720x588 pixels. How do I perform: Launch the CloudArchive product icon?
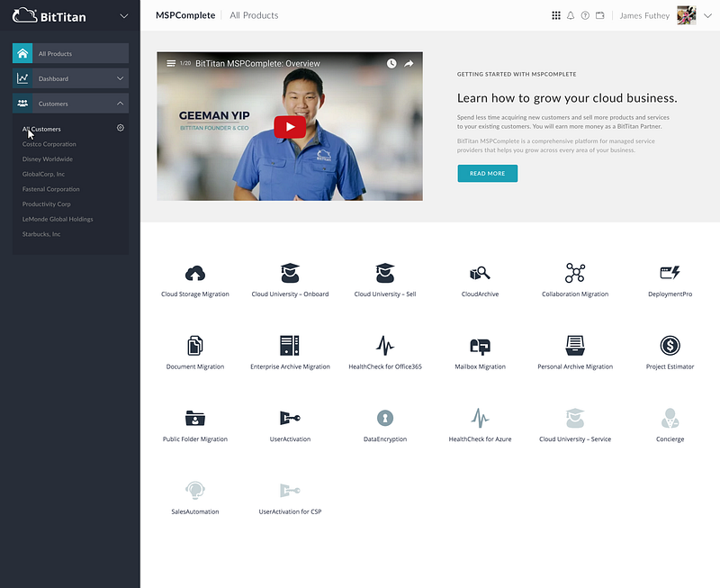click(480, 274)
